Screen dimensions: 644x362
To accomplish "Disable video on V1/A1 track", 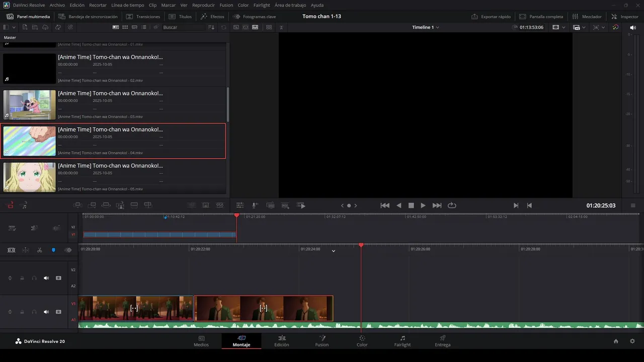I will tap(58, 312).
